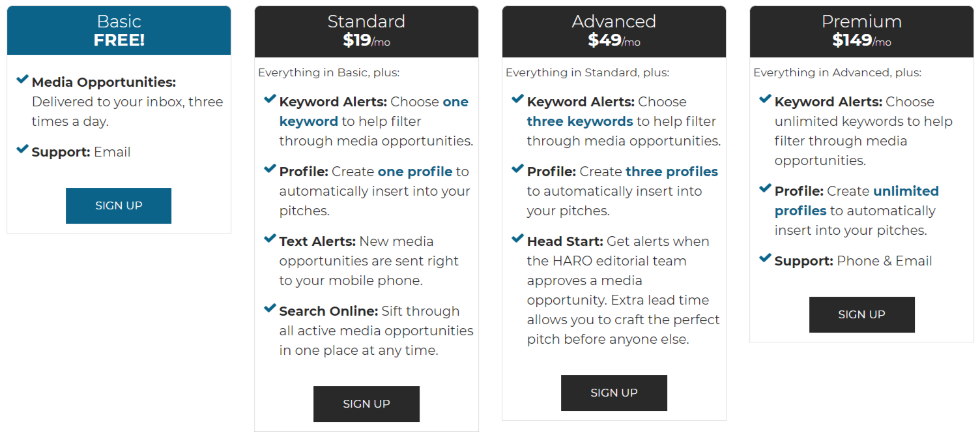Image resolution: width=980 pixels, height=437 pixels.
Task: Click the checkmark next to Text Alerts
Action: [x=270, y=238]
